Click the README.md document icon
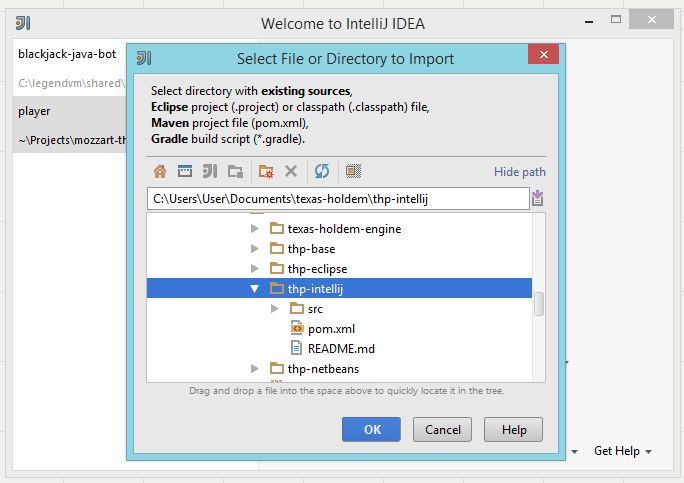684x483 pixels. tap(297, 348)
